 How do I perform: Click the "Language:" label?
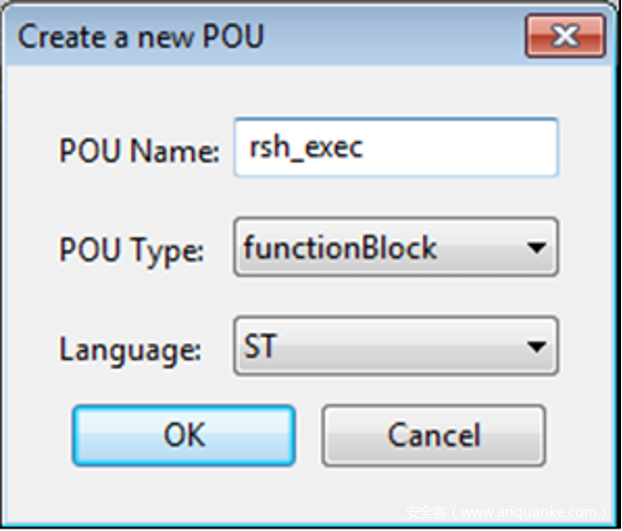click(x=130, y=349)
